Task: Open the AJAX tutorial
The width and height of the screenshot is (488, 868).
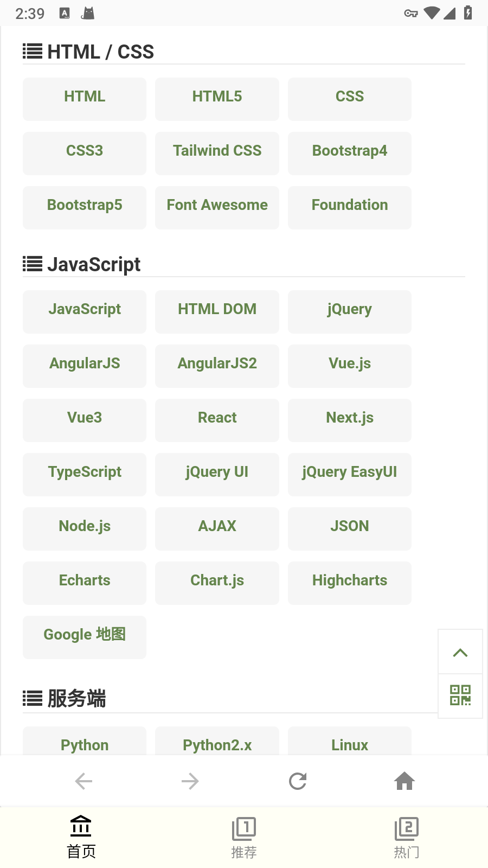Action: click(217, 528)
